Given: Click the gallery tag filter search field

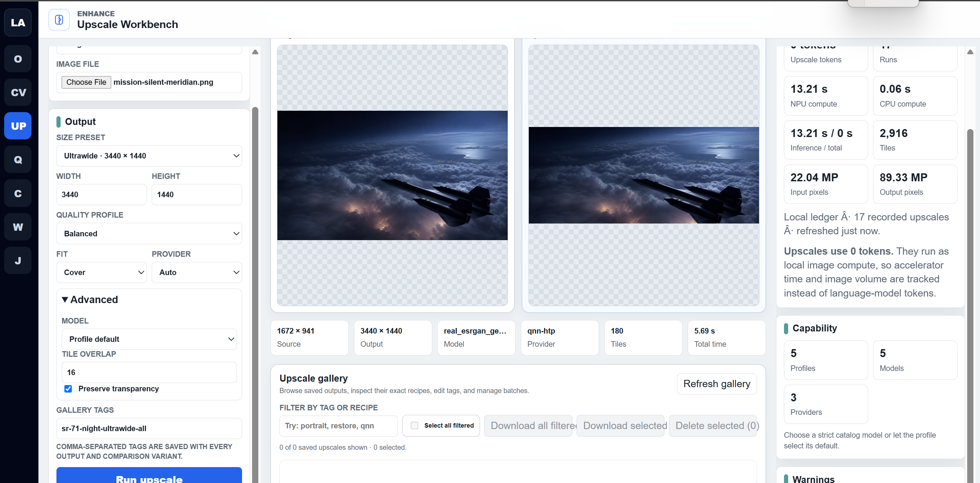Looking at the screenshot, I should 339,426.
